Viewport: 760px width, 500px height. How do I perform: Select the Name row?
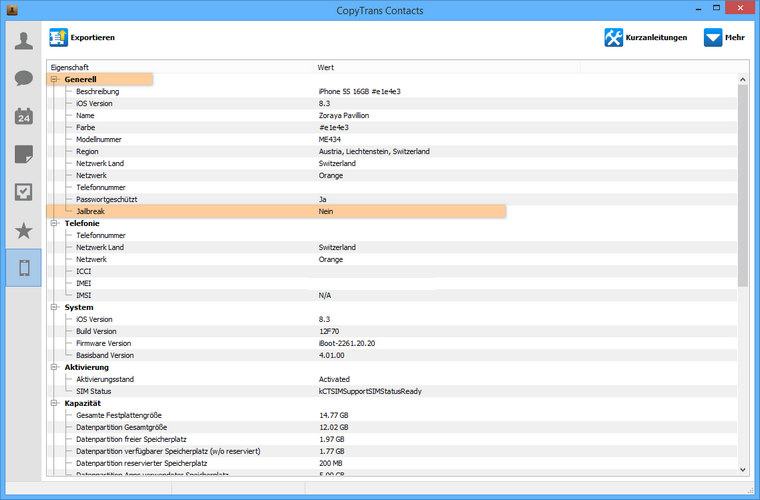click(x=392, y=115)
